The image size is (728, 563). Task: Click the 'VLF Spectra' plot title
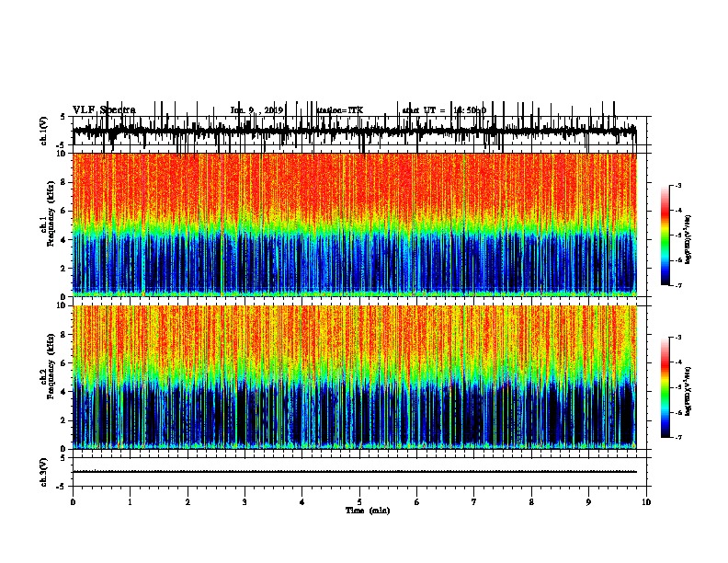click(x=104, y=110)
